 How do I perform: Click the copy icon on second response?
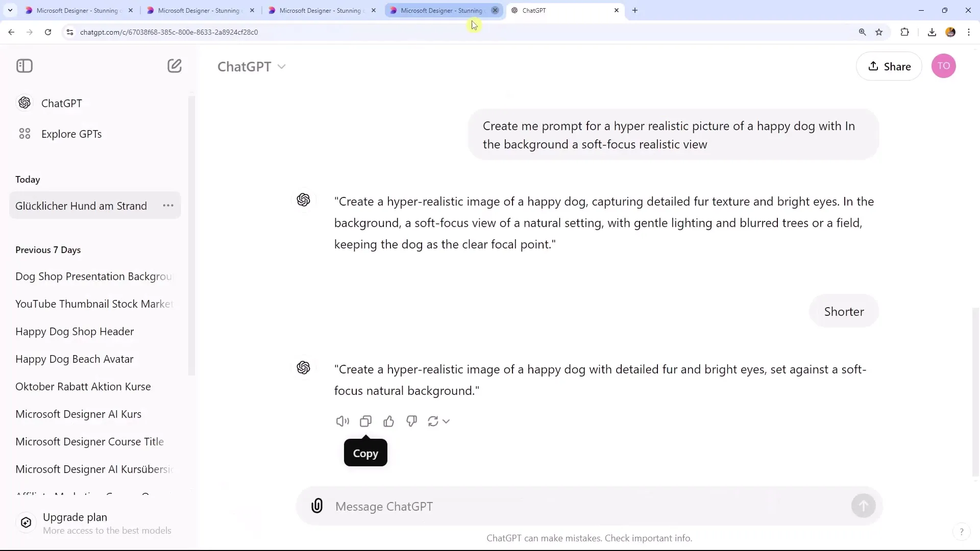tap(365, 420)
